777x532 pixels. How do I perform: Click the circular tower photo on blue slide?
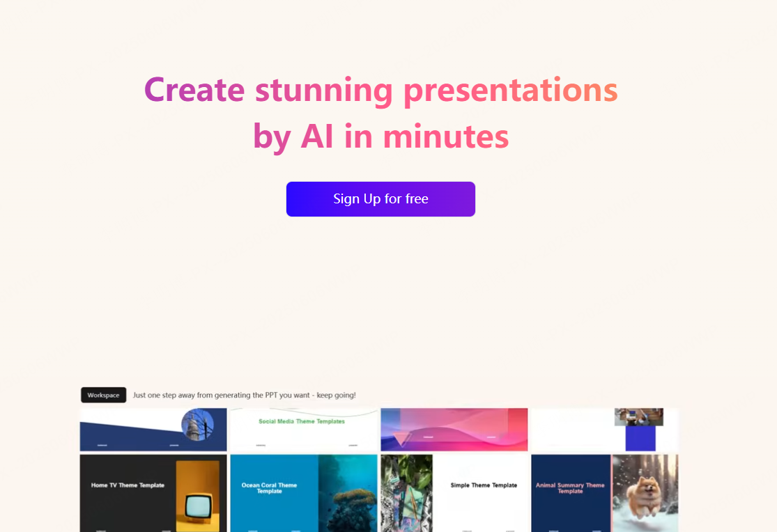[197, 423]
